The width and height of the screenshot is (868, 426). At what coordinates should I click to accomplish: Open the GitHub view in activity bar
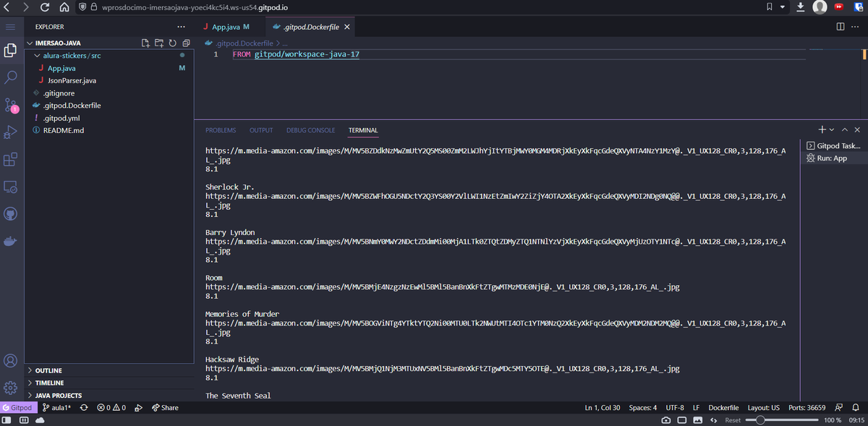pyautogui.click(x=11, y=214)
